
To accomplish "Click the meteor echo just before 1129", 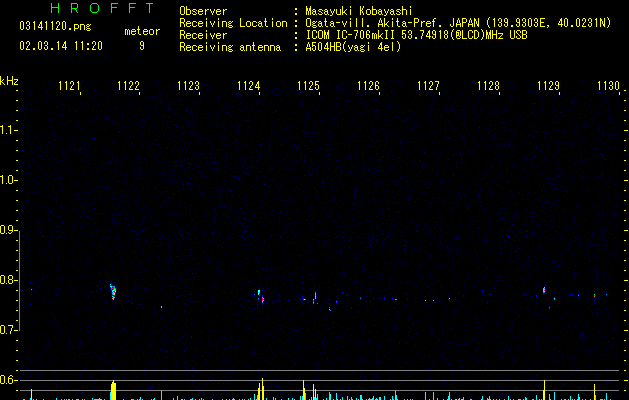I will click(544, 290).
